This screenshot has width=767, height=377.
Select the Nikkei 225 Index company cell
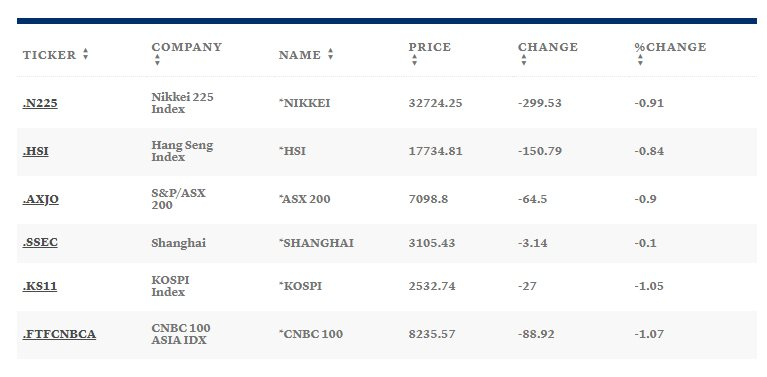tap(182, 103)
